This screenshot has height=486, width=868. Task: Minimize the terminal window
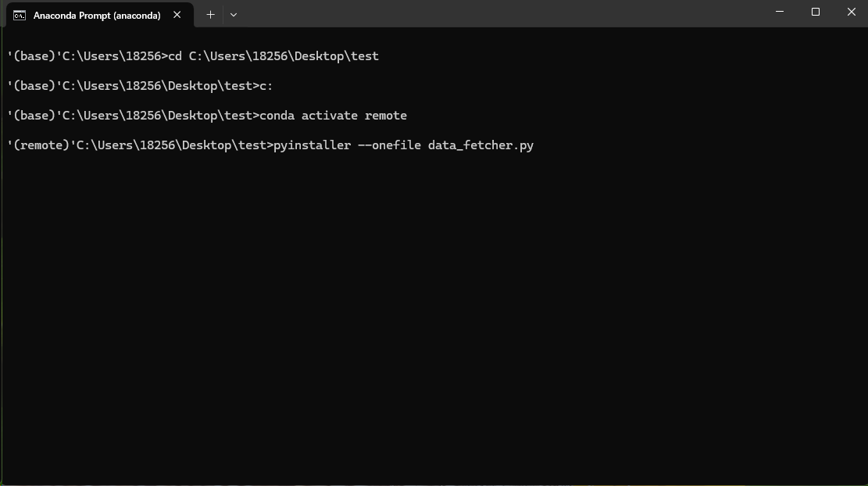[x=780, y=12]
